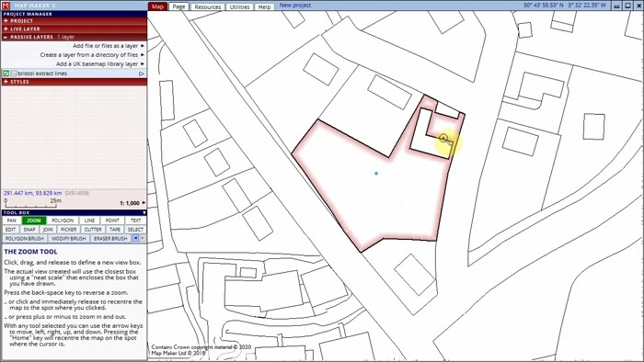Image resolution: width=644 pixels, height=362 pixels.
Task: Maximize the Map Maker window
Action: tap(628, 6)
